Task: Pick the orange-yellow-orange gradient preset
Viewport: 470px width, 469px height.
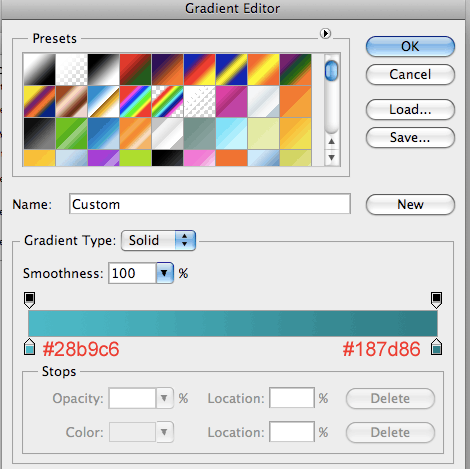Action: pyautogui.click(x=263, y=69)
